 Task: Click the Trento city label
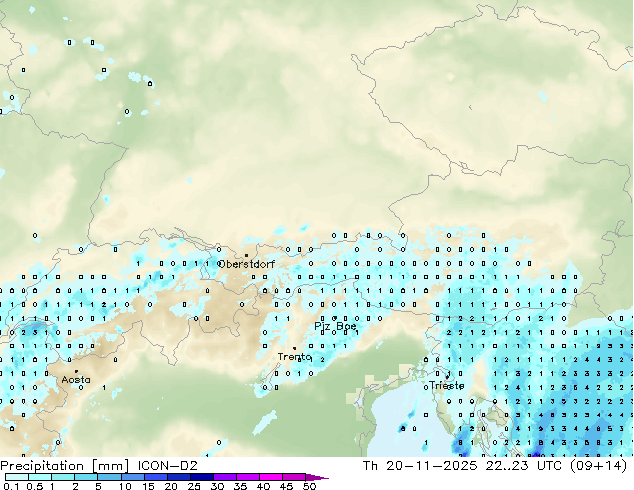pos(294,357)
